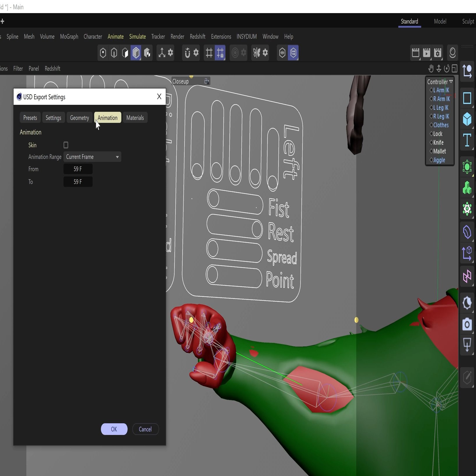The height and width of the screenshot is (476, 476).
Task: Click the Render to Picture Viewer icon
Action: pos(427,53)
